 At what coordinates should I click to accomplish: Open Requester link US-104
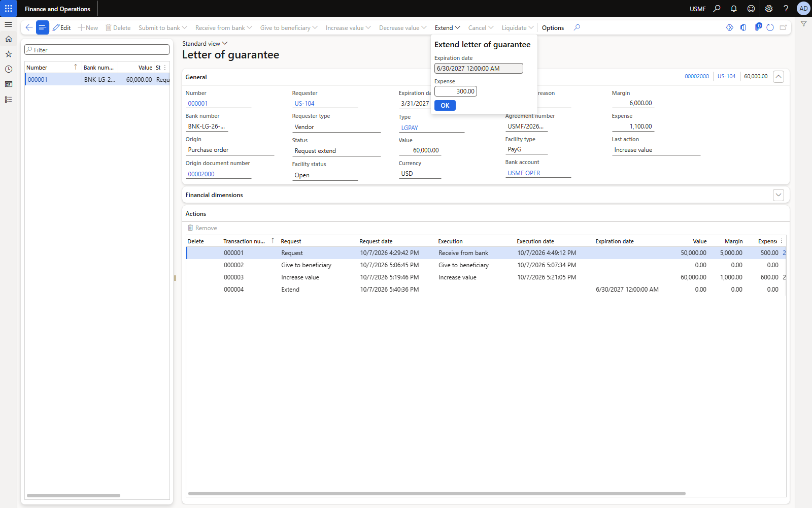[304, 104]
